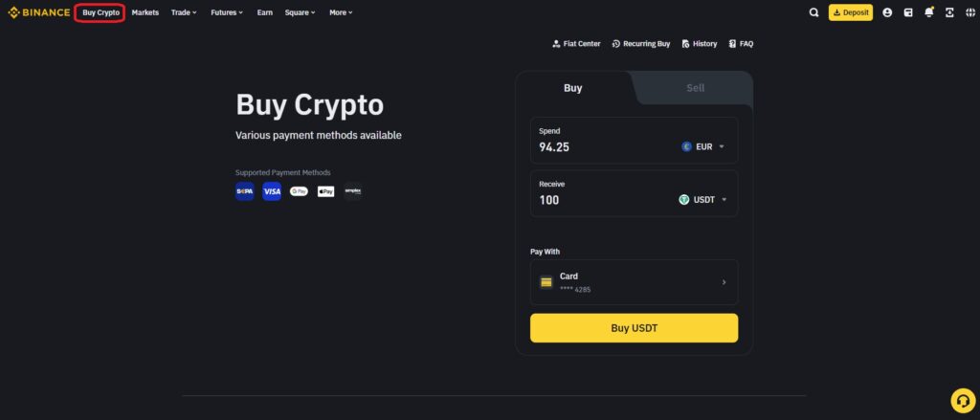Image resolution: width=980 pixels, height=420 pixels.
Task: Click the Deposit button
Action: tap(851, 12)
